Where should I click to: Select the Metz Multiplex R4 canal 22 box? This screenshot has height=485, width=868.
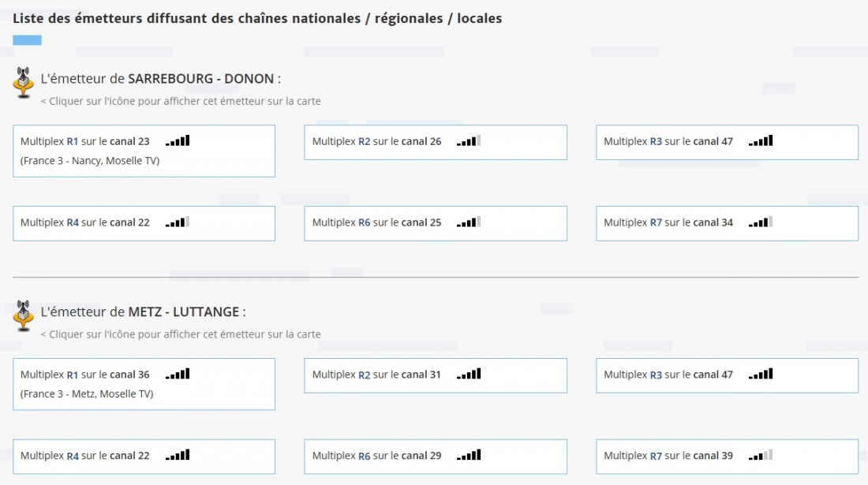pyautogui.click(x=144, y=457)
